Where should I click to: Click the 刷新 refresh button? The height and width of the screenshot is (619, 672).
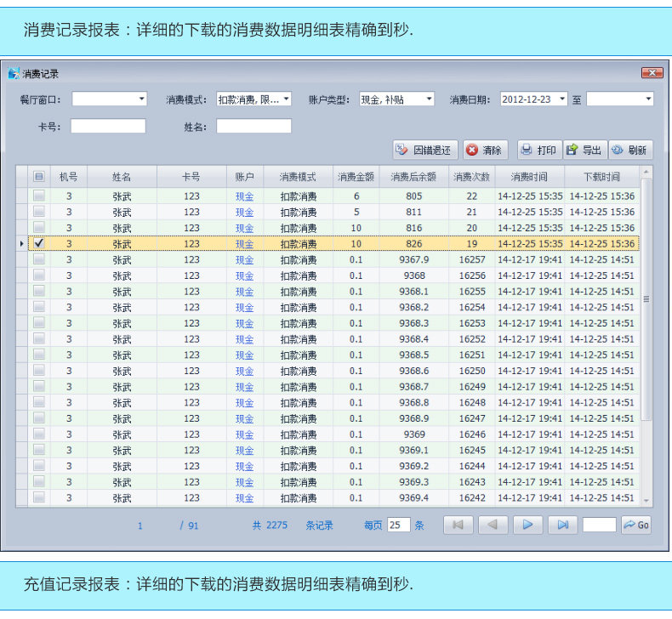click(x=630, y=150)
